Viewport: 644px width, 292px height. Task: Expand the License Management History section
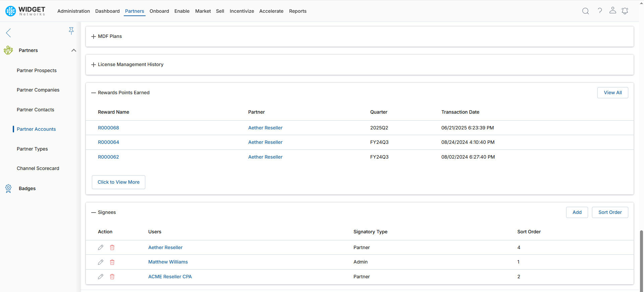(94, 65)
